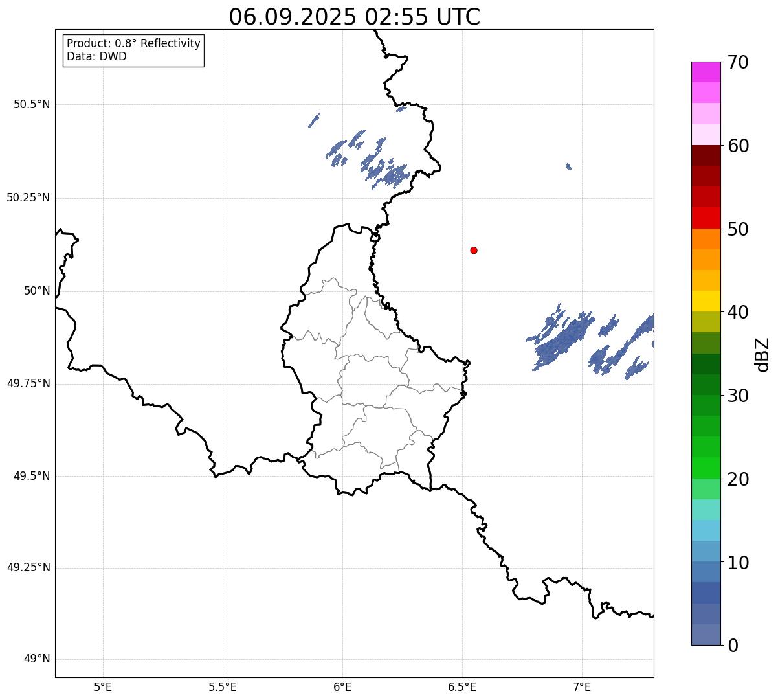Click the 49.5°N latitude label
Viewport: 778px width, 700px height.
[32, 476]
